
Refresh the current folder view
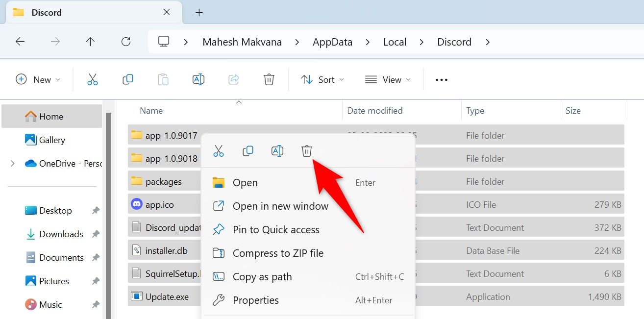(125, 42)
